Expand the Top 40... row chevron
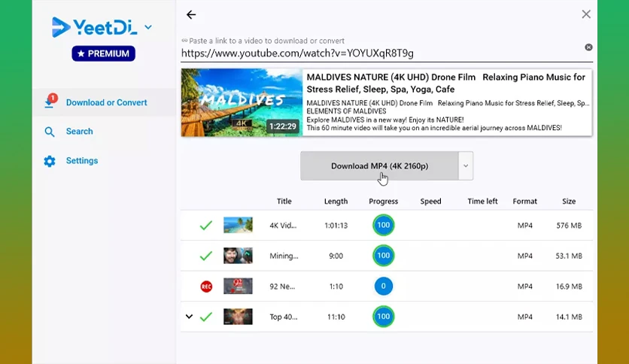Viewport: 629px width, 364px height. [x=190, y=317]
